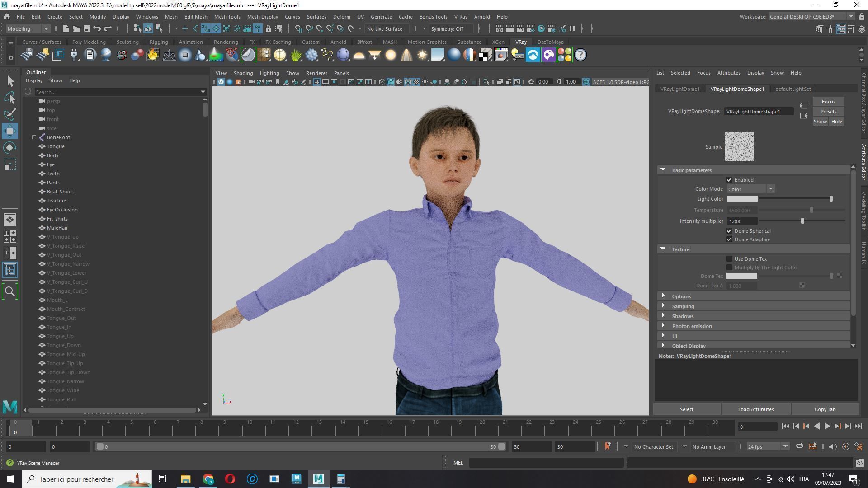The width and height of the screenshot is (868, 488).
Task: Click the Select button in Attribute Editor
Action: point(686,409)
